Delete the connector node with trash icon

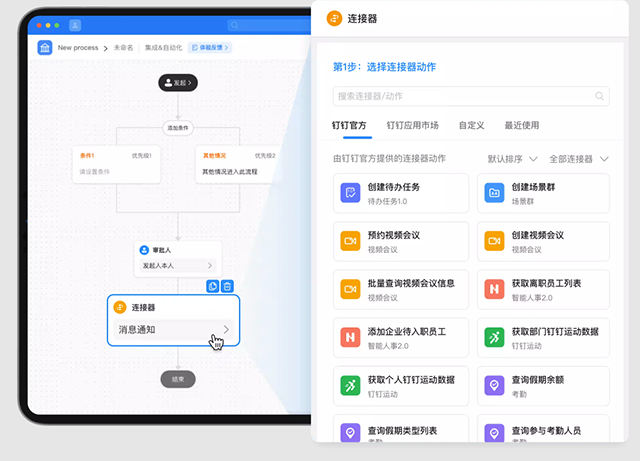(227, 286)
